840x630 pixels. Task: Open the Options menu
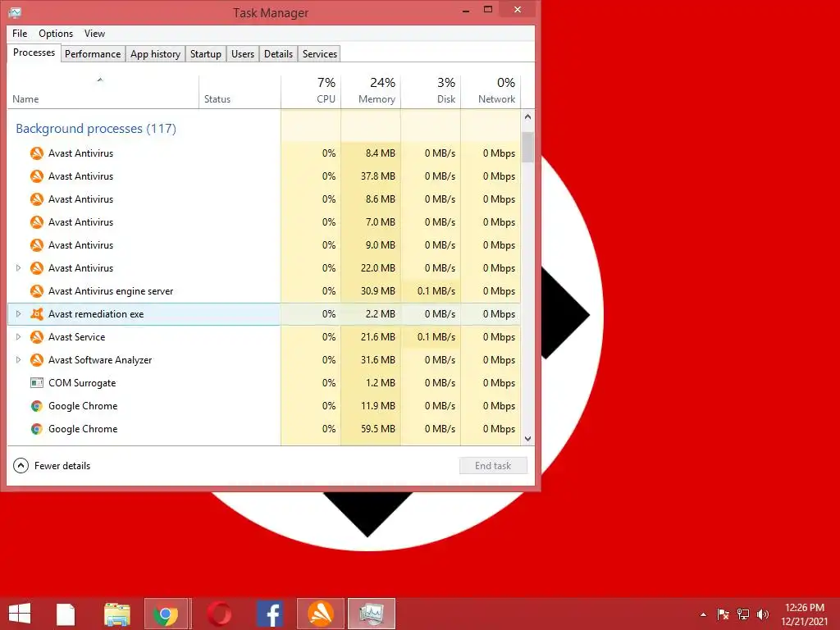click(x=56, y=33)
